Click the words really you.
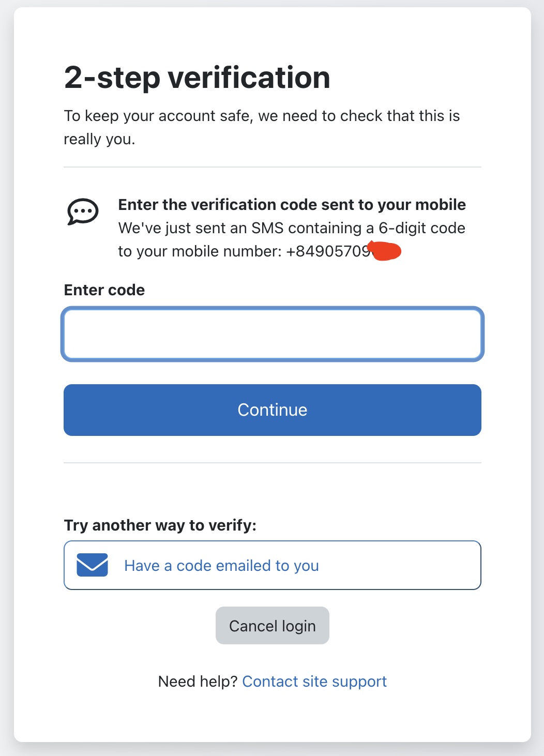The height and width of the screenshot is (756, 544). 99,139
